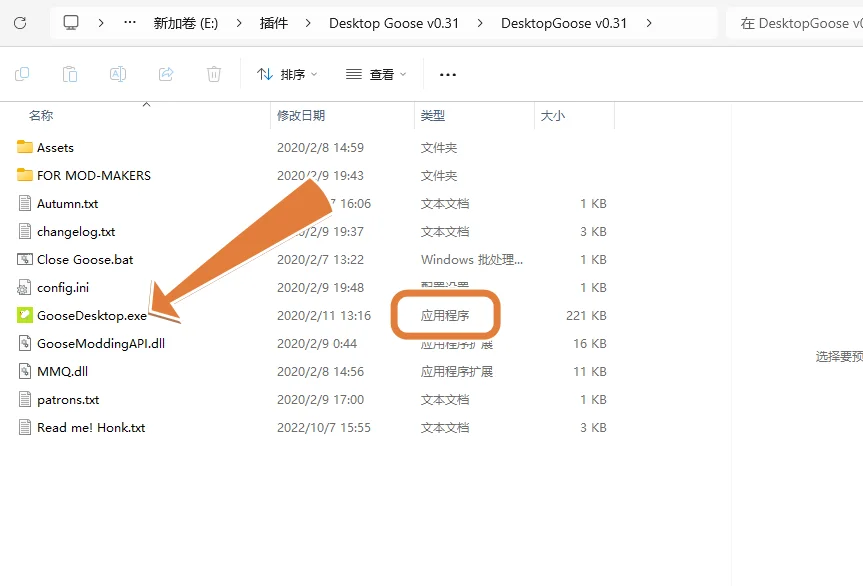
Task: Click the patrons.txt file icon
Action: point(25,399)
